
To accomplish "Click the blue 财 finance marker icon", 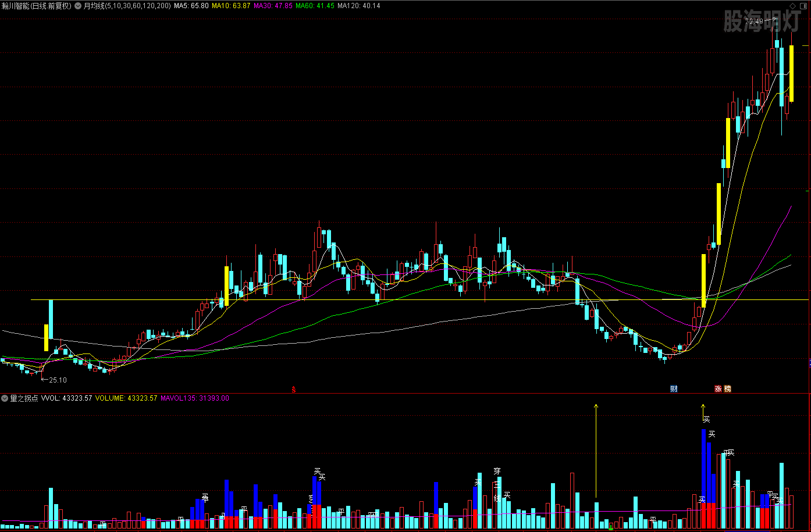I will click(x=674, y=389).
